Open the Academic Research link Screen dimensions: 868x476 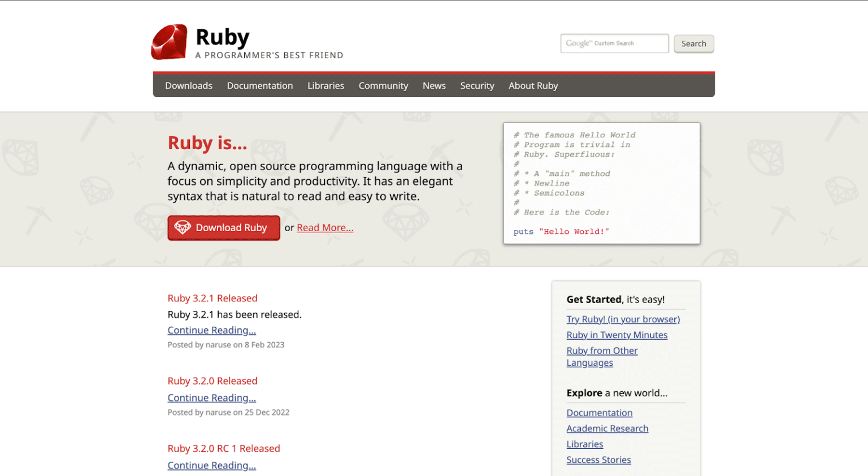[607, 428]
